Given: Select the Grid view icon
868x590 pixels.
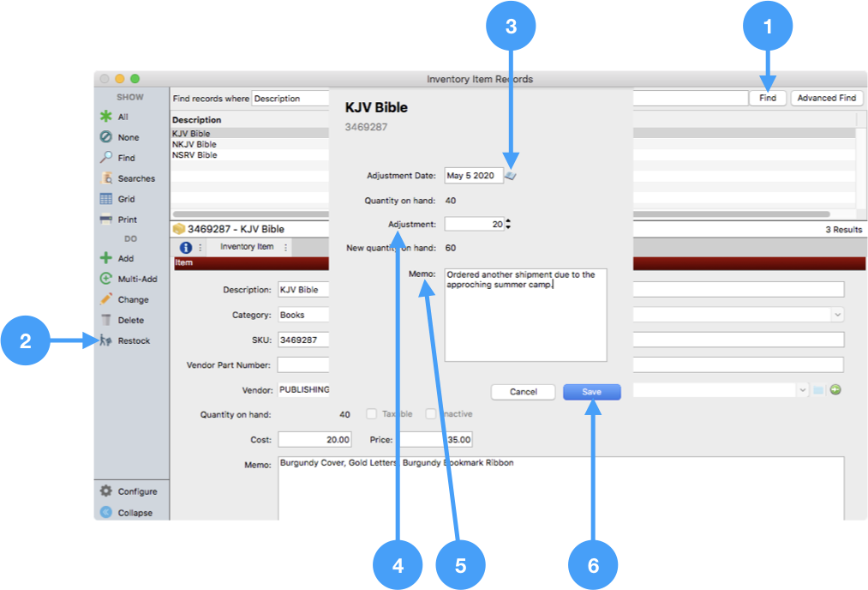Looking at the screenshot, I should pyautogui.click(x=106, y=199).
